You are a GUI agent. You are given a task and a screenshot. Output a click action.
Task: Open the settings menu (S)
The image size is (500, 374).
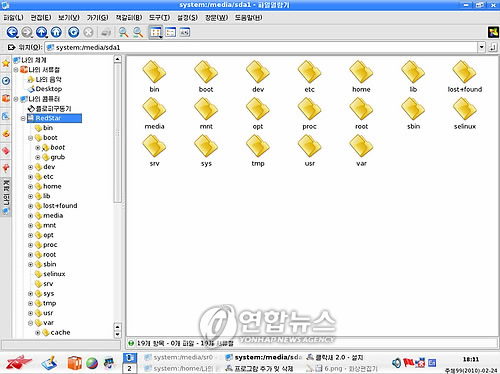187,18
